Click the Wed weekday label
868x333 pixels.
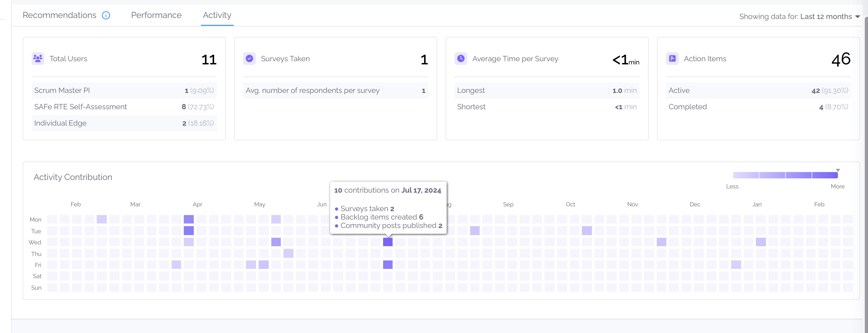(35, 242)
